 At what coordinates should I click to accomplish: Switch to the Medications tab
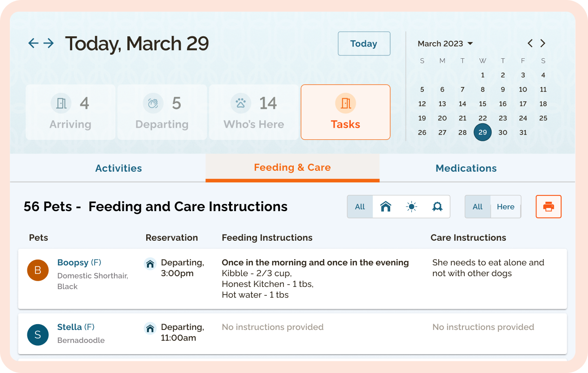pyautogui.click(x=466, y=168)
